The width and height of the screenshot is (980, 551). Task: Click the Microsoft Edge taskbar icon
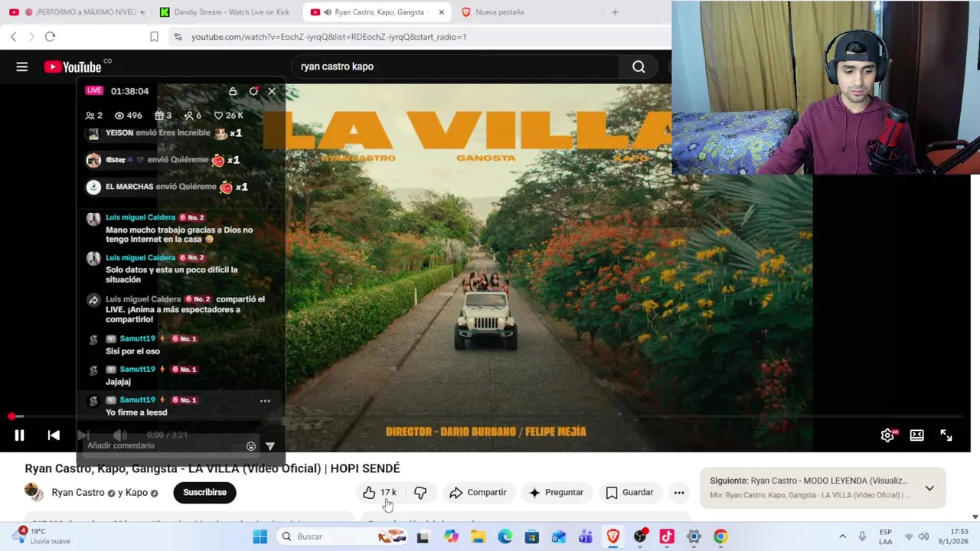505,536
